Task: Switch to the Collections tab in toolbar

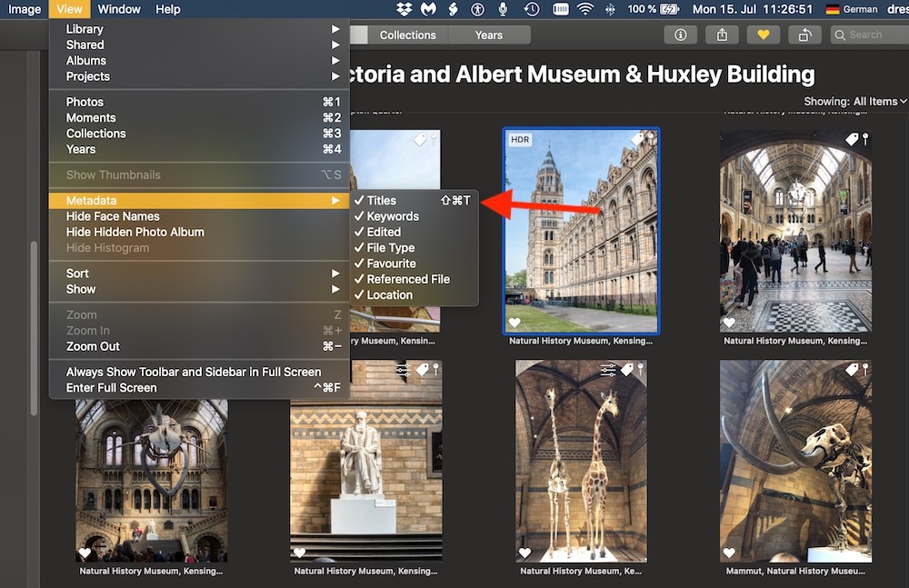Action: [x=407, y=35]
